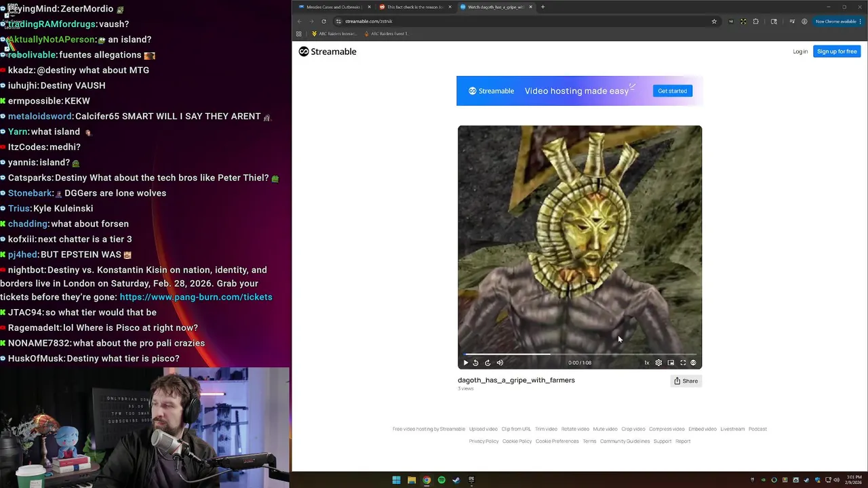868x488 pixels.
Task: Open the bookmarks bar apps grid icon
Action: 298,33
